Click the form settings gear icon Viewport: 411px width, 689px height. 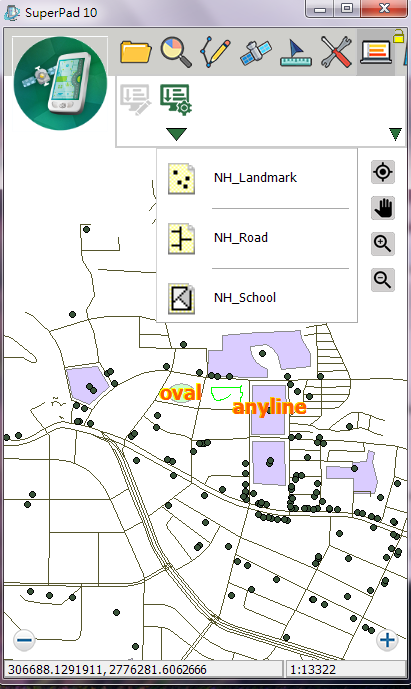pyautogui.click(x=176, y=100)
